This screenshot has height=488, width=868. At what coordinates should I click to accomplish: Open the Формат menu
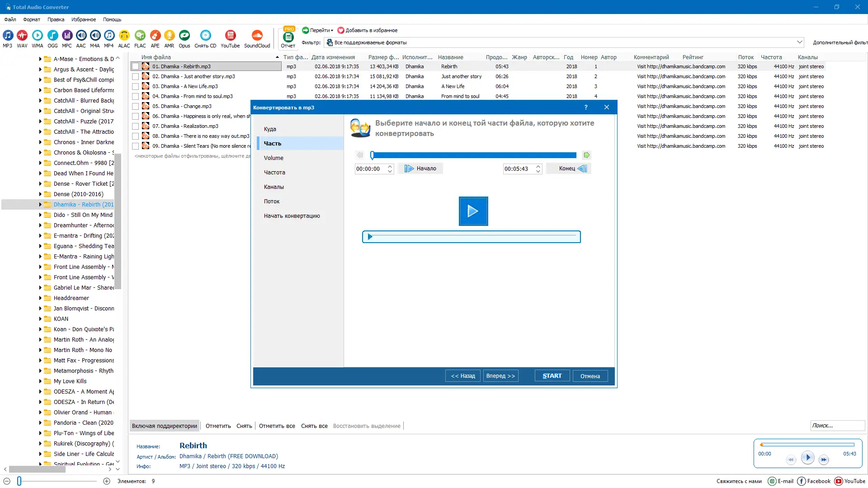32,19
